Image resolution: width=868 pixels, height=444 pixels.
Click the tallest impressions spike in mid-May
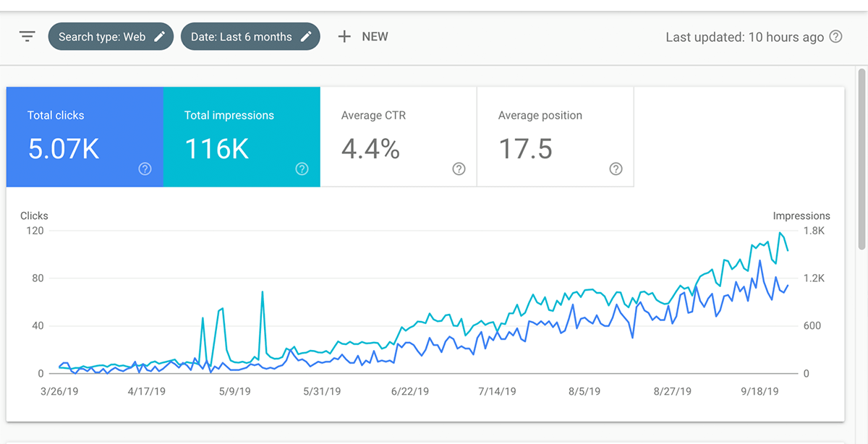click(262, 292)
